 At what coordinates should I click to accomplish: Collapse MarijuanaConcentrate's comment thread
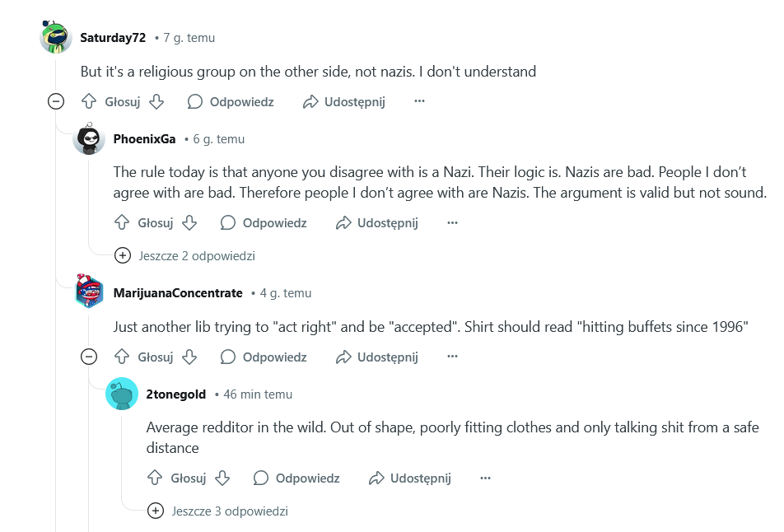click(89, 357)
